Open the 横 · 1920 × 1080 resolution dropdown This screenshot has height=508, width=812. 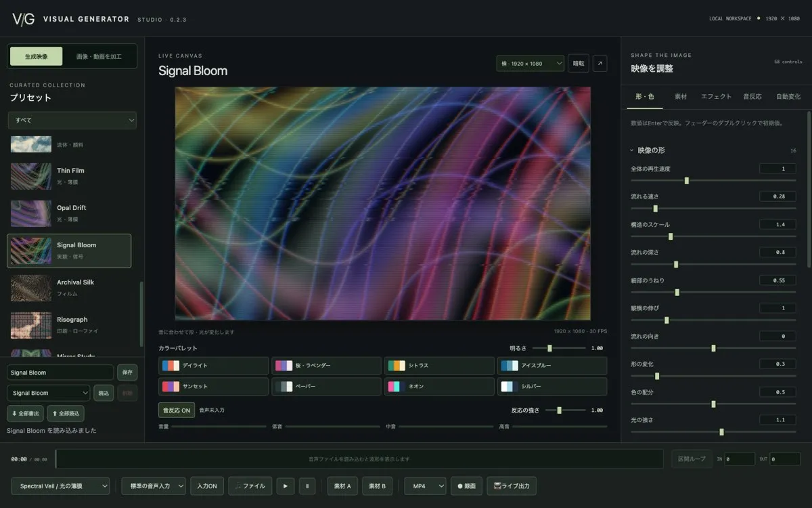point(531,63)
